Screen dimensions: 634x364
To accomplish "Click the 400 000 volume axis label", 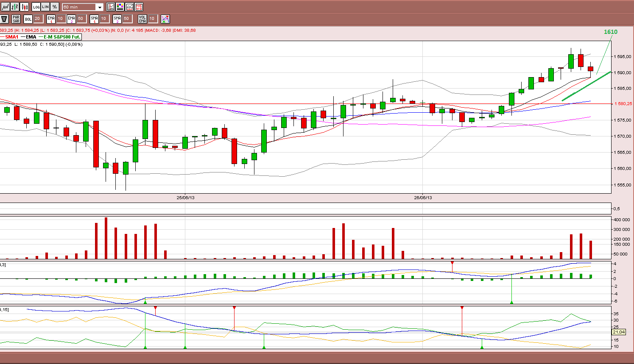I will pyautogui.click(x=621, y=220).
